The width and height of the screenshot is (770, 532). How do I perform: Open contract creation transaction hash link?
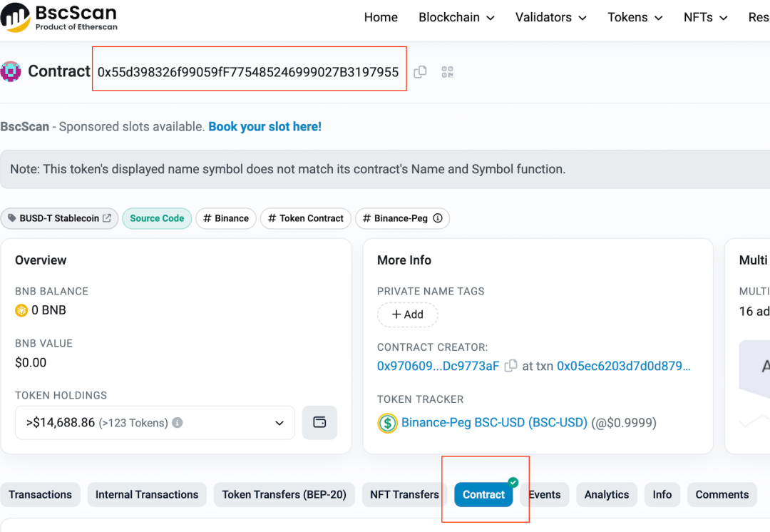tap(623, 366)
